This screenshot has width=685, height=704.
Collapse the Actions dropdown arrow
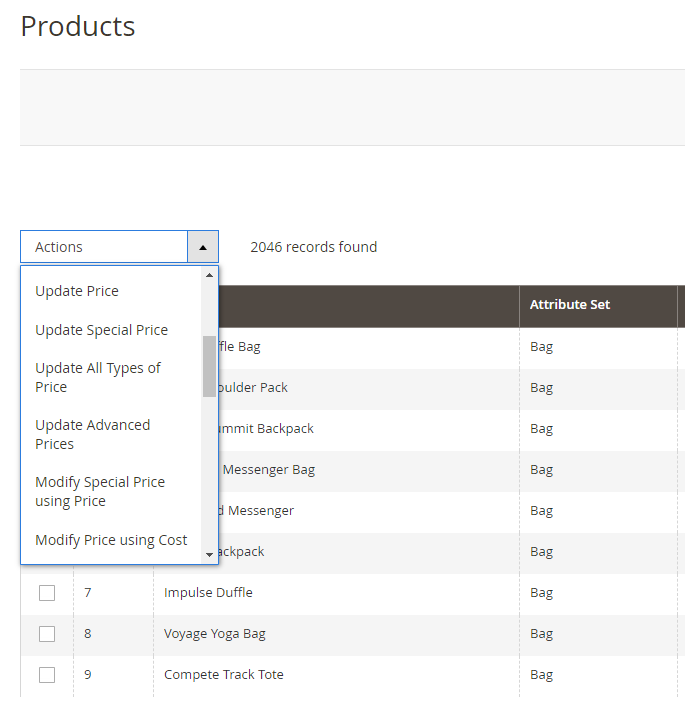[x=202, y=247]
